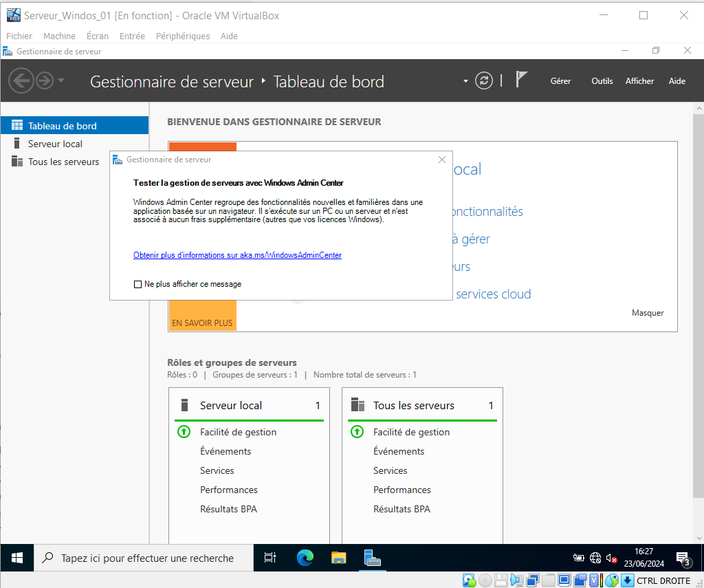Open the Gérer menu
704x588 pixels.
point(560,81)
